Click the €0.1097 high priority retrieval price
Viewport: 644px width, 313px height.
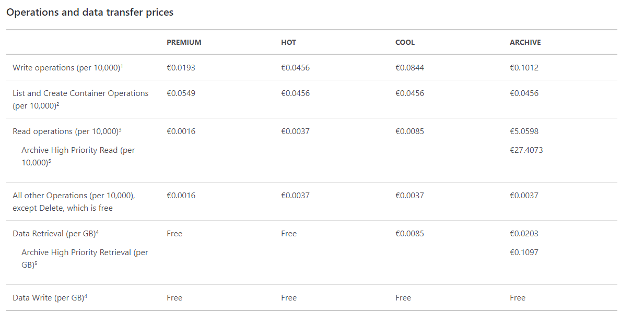(524, 252)
